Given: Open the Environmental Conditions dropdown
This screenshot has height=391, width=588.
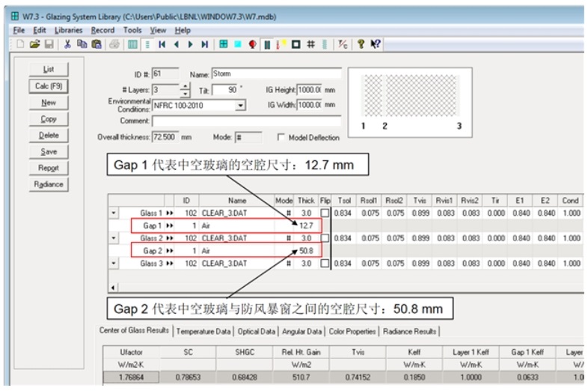Looking at the screenshot, I should [240, 106].
